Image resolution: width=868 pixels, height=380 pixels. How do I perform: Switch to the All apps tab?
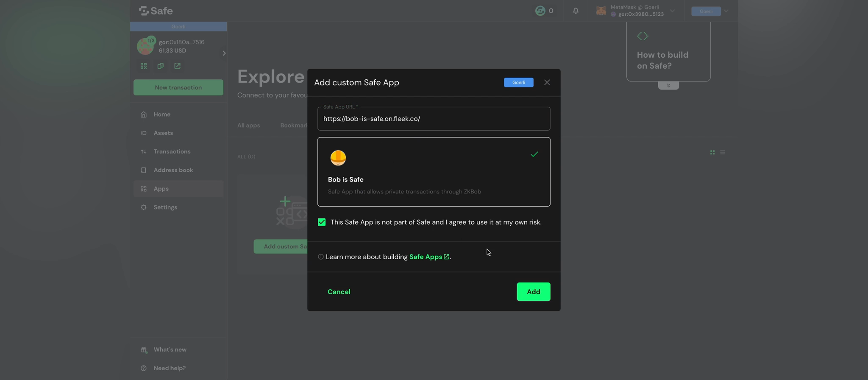(248, 126)
